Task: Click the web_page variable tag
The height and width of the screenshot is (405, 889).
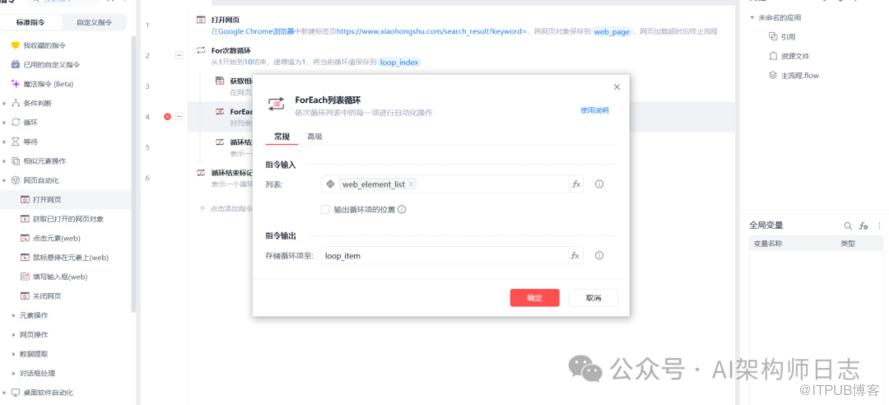Action: tap(612, 32)
